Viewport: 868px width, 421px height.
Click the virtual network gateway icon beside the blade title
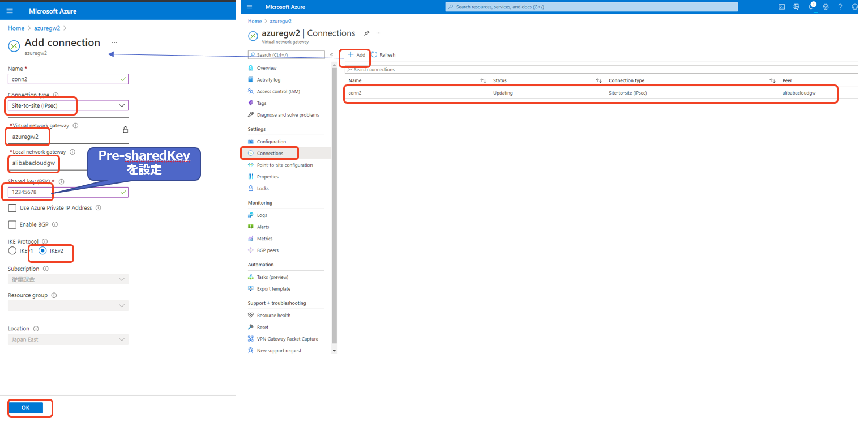pyautogui.click(x=253, y=36)
